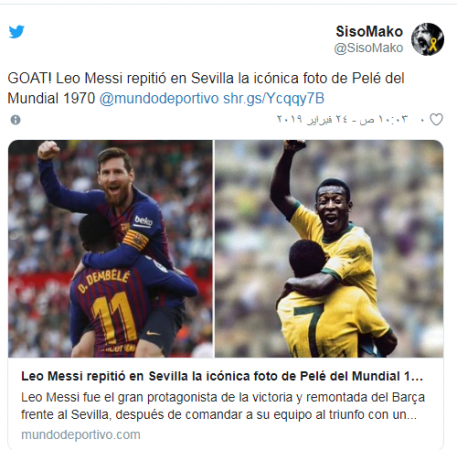Viewport: 457px width, 450px height.
Task: Open the tweet info icon
Action: pos(15,120)
